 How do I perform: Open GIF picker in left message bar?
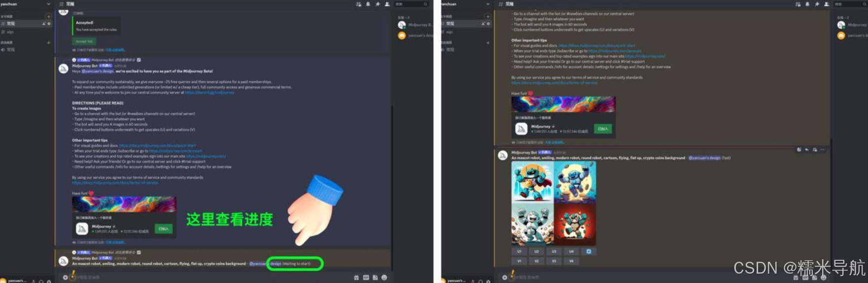coord(366,277)
